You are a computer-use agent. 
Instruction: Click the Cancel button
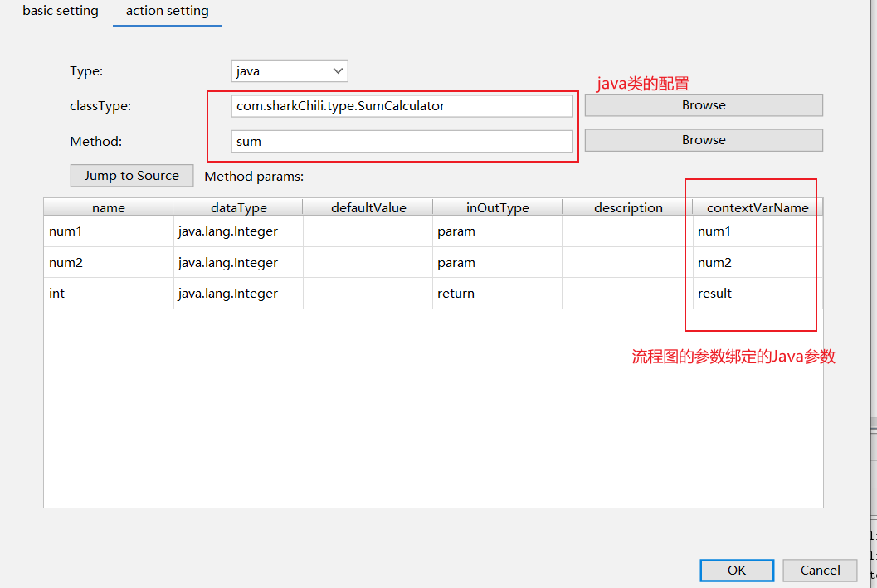(820, 570)
